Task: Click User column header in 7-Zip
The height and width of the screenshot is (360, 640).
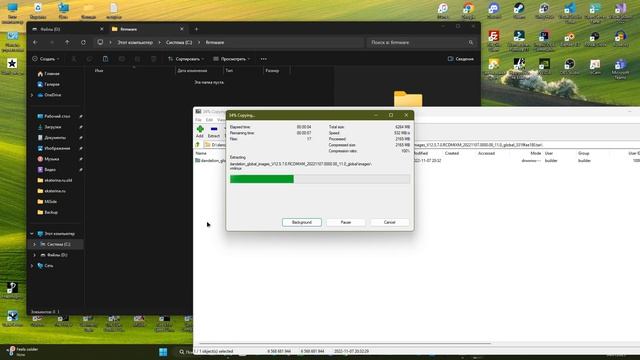Action: point(549,153)
